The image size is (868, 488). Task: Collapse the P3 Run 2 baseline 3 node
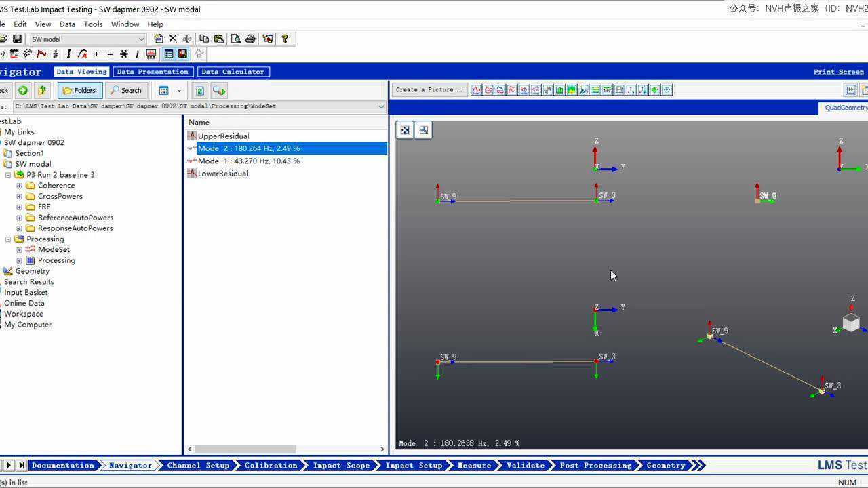pos(8,175)
